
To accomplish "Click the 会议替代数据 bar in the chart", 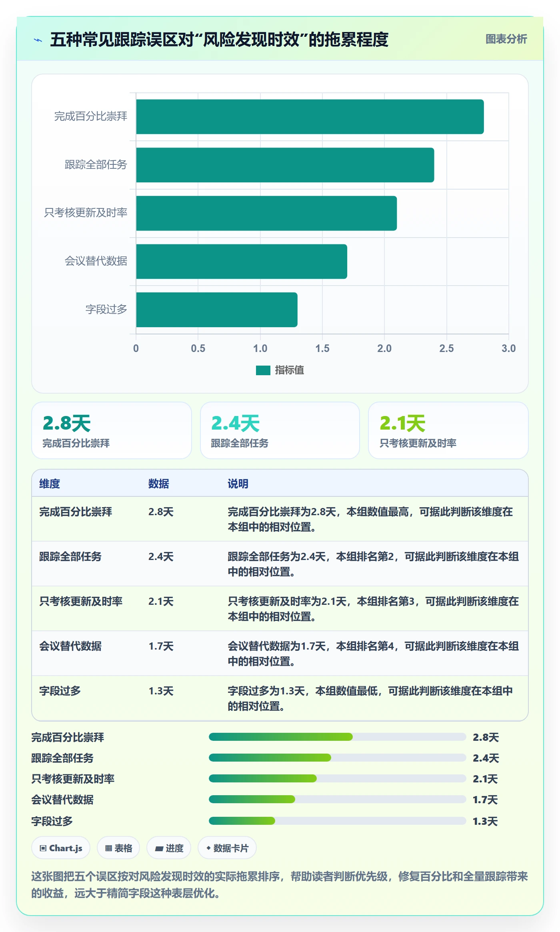I will 242,262.
